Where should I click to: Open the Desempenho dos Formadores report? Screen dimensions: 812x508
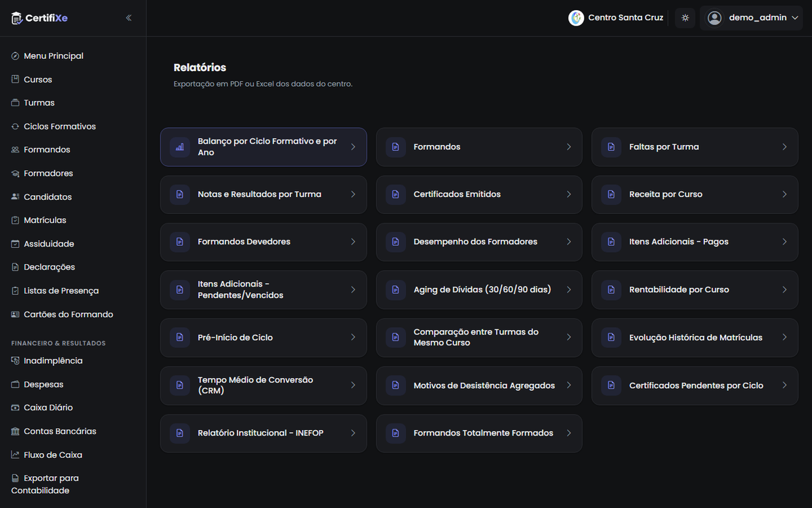click(x=479, y=242)
